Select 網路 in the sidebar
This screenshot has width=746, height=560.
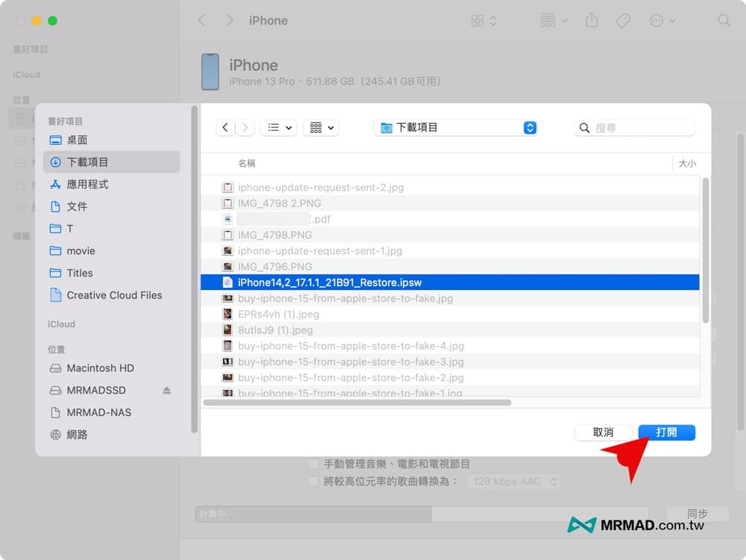coord(112,435)
